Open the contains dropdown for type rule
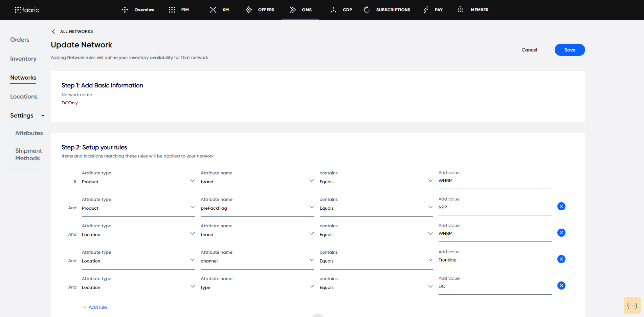644x317 pixels. [376, 288]
